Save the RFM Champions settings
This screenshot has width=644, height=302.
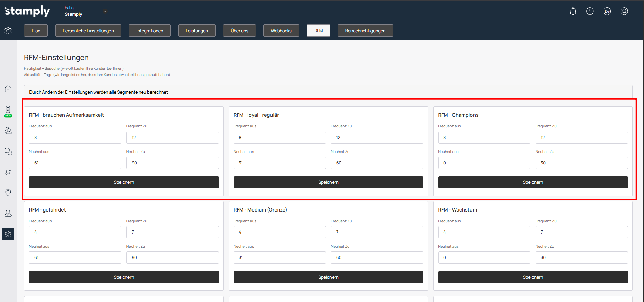[x=533, y=182]
